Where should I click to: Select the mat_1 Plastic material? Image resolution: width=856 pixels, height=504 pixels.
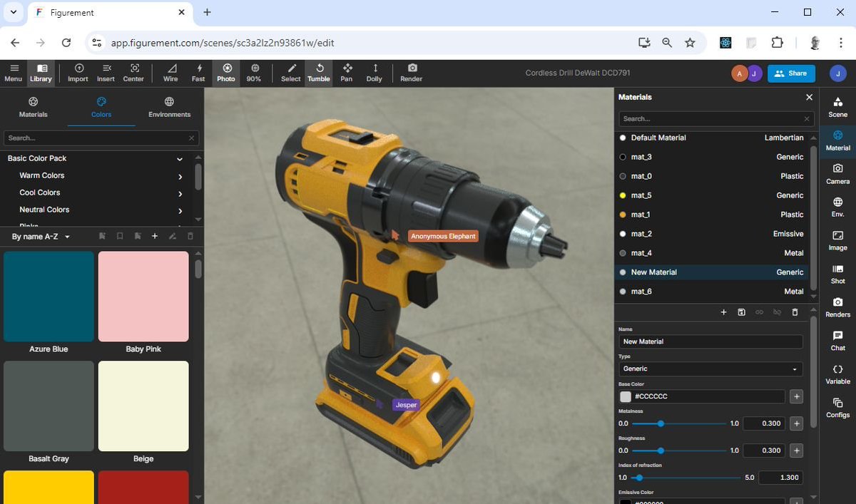tap(712, 215)
